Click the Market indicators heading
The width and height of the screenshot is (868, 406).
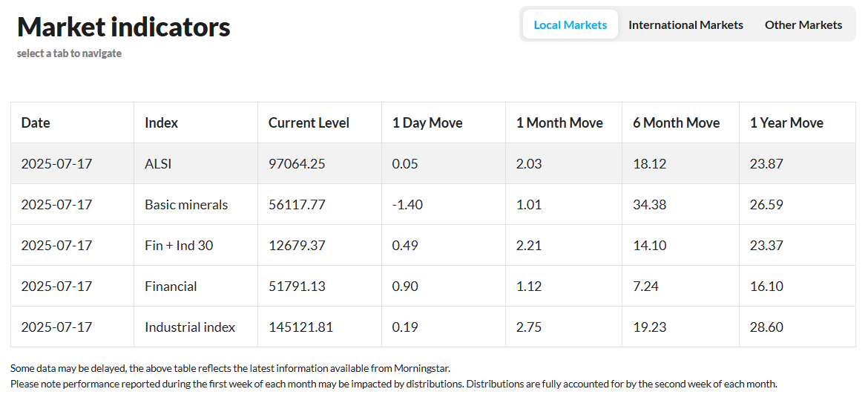click(123, 27)
